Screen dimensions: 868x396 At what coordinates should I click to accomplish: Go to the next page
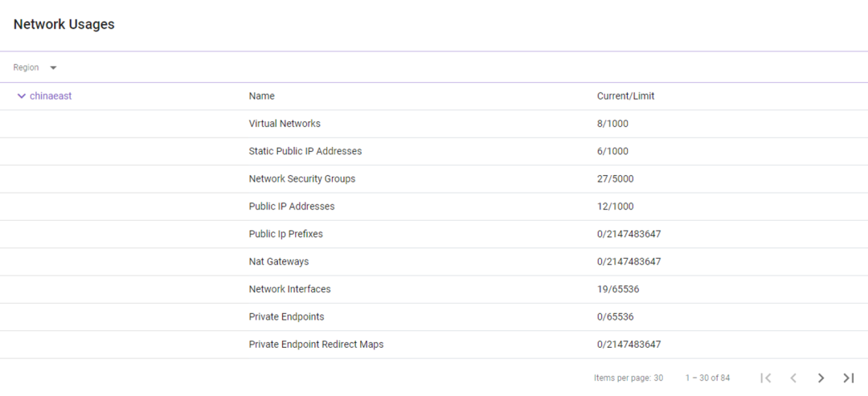pyautogui.click(x=821, y=378)
